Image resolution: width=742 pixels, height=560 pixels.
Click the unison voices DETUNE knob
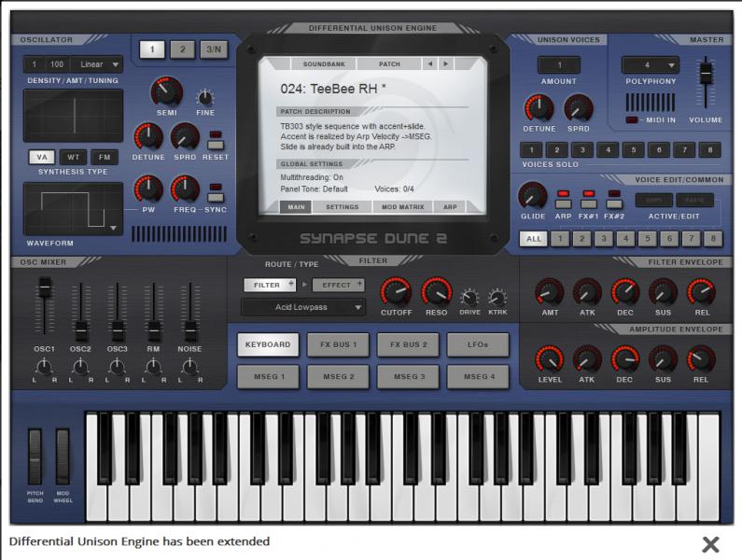click(x=539, y=108)
